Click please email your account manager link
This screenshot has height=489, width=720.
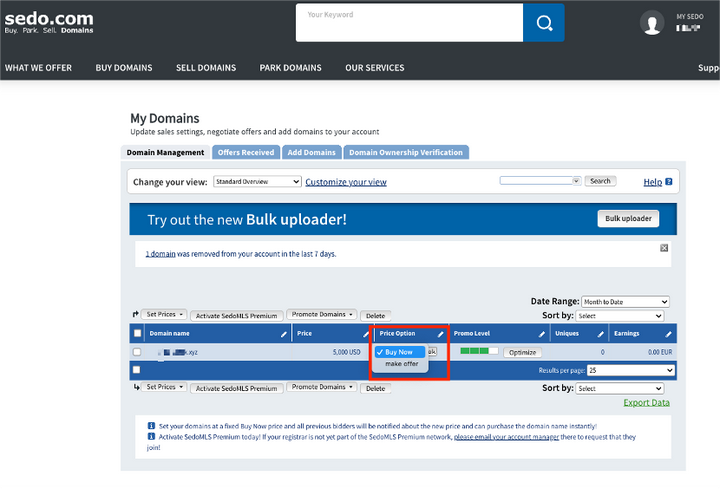coord(506,437)
